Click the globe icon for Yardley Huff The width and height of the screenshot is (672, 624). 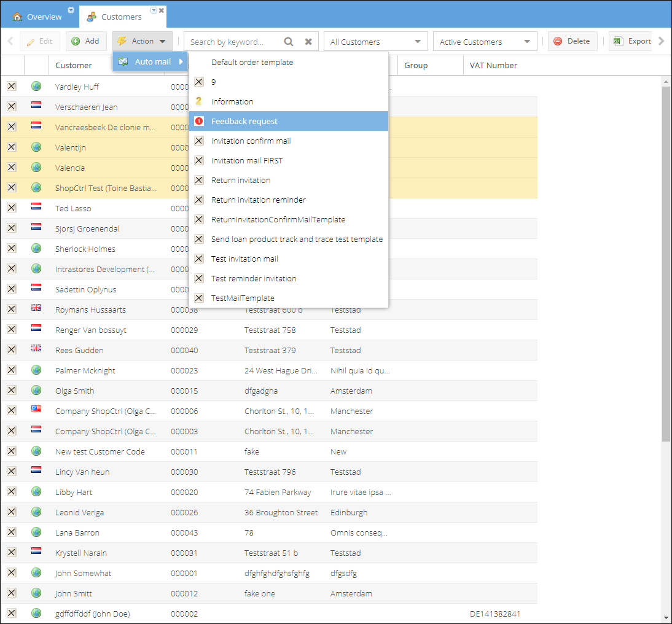point(36,87)
